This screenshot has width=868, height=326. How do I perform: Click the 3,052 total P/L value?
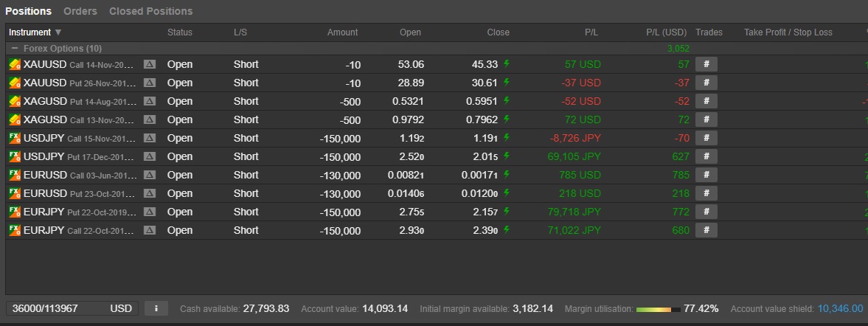678,49
